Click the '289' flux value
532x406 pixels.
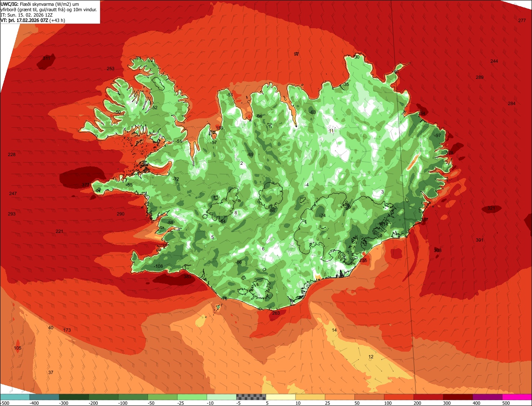(480, 78)
